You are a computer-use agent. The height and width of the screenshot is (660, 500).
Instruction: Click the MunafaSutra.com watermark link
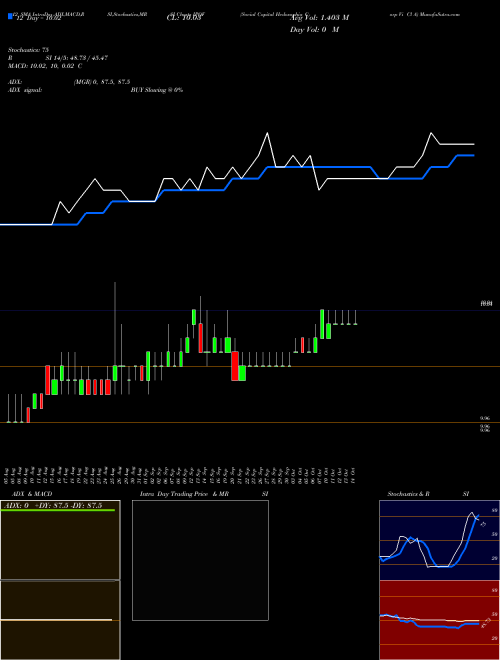coord(440,14)
